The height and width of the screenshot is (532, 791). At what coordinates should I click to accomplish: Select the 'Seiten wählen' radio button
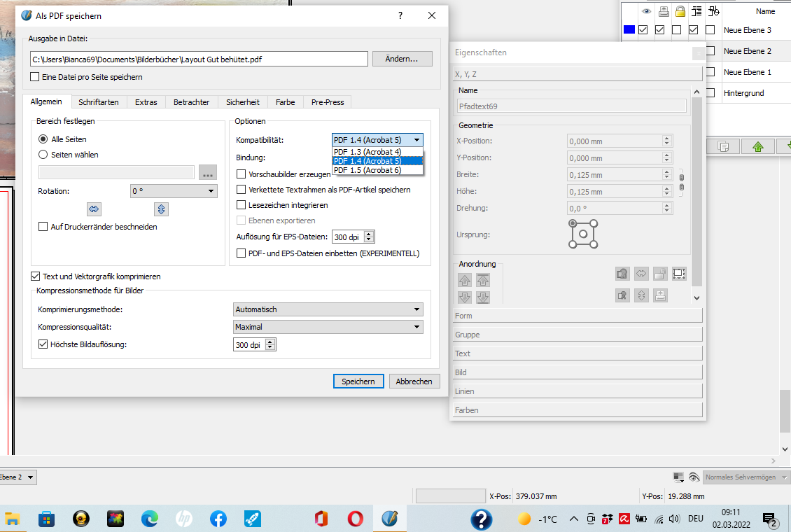43,155
